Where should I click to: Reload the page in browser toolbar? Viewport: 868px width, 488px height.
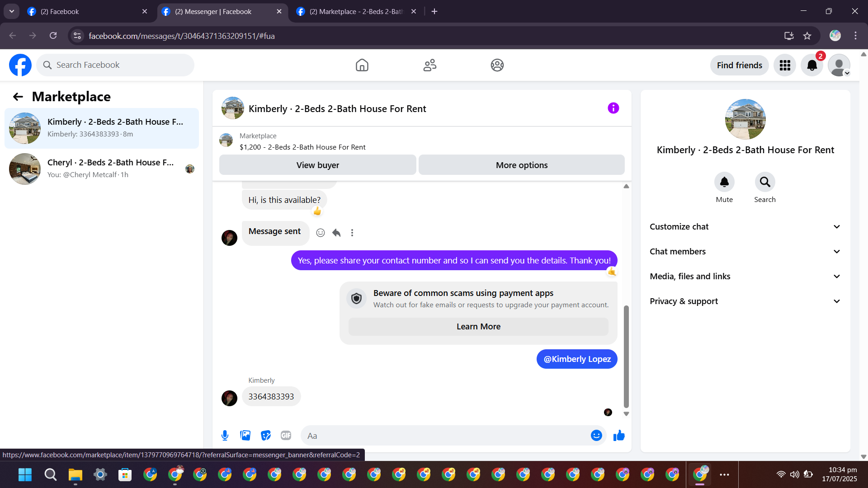(x=53, y=36)
